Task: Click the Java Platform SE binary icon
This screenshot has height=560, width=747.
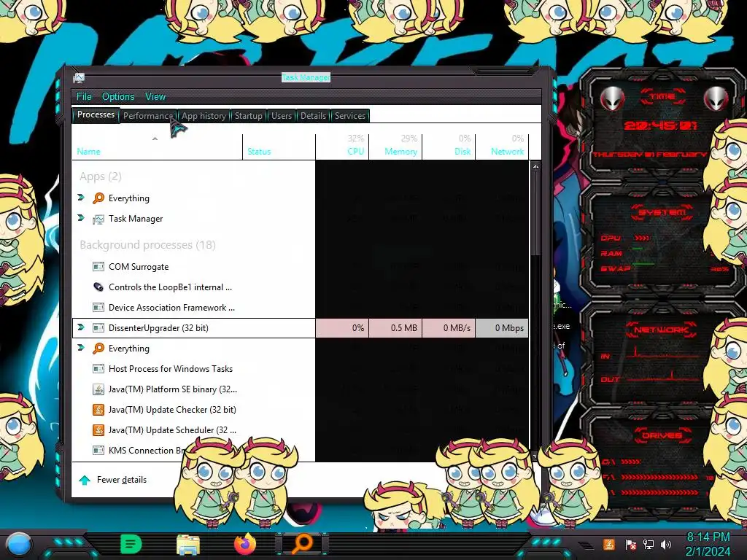Action: [x=98, y=389]
